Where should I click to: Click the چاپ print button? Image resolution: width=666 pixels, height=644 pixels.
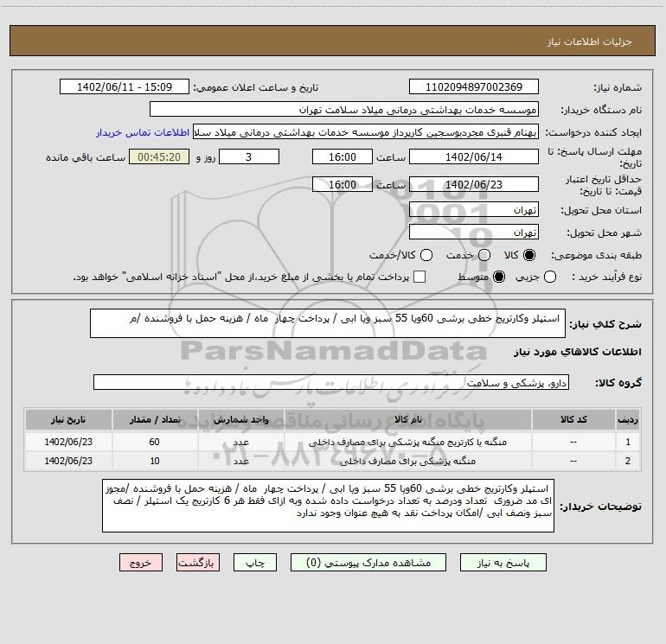[255, 563]
